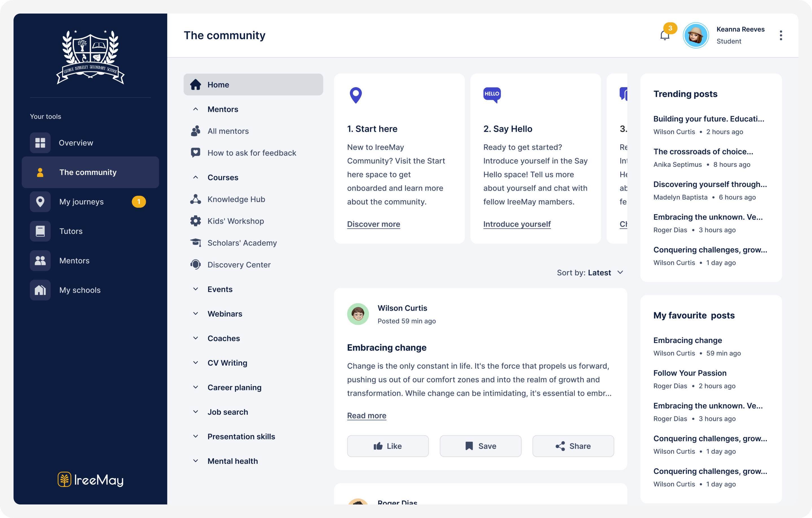The height and width of the screenshot is (518, 812).
Task: Save the Embracing change post
Action: coord(480,446)
